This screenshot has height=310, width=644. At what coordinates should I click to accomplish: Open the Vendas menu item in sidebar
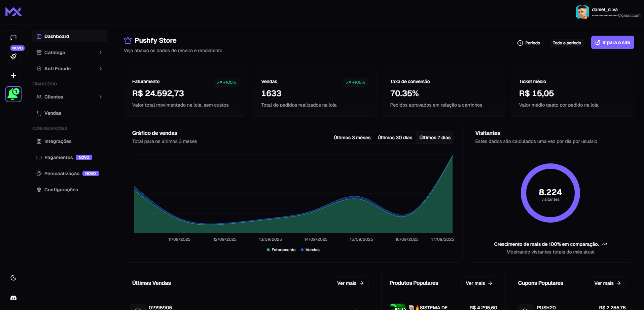70,113
